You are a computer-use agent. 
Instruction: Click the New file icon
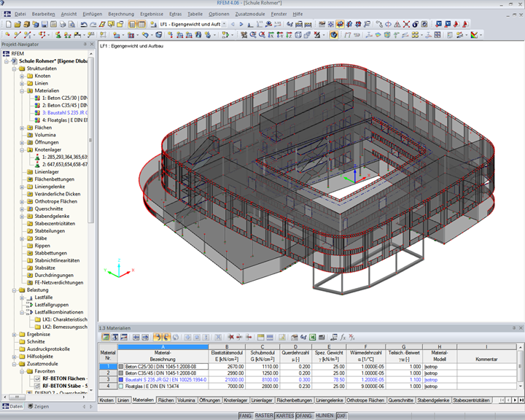pos(8,24)
